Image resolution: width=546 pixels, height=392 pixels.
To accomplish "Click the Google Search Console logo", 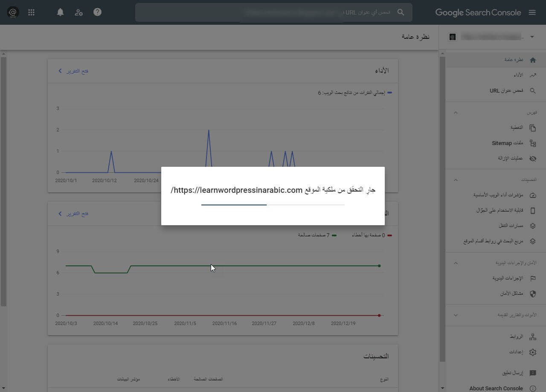I will click(x=478, y=12).
